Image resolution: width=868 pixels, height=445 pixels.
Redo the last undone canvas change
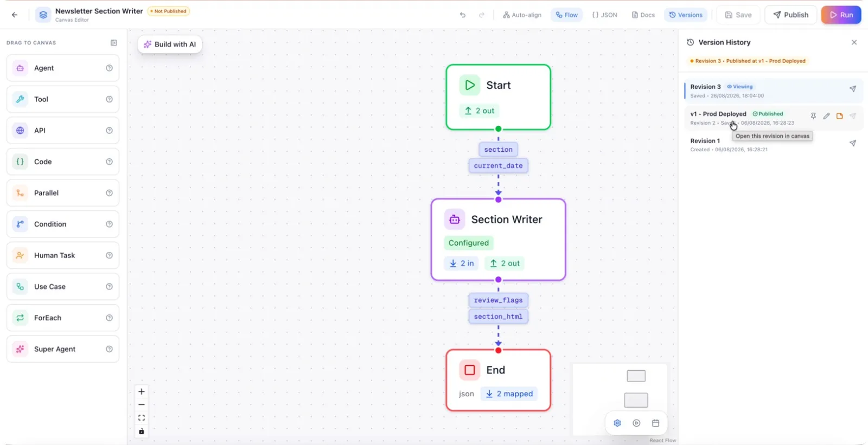481,15
